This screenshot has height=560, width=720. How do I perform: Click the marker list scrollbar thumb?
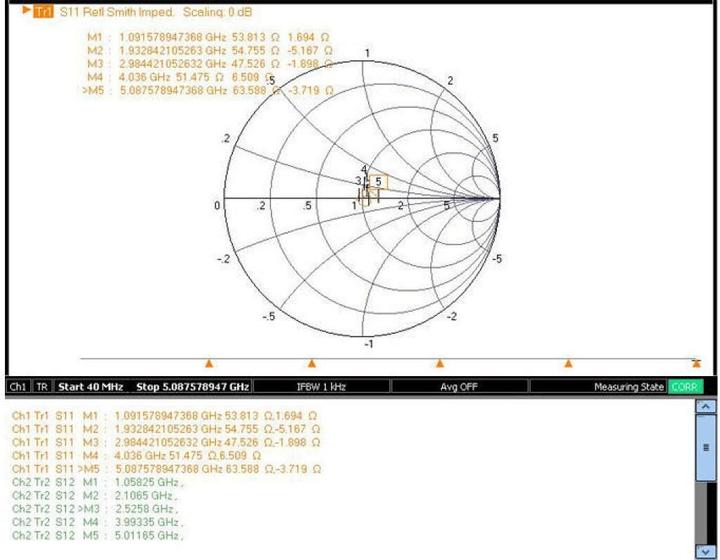click(705, 449)
